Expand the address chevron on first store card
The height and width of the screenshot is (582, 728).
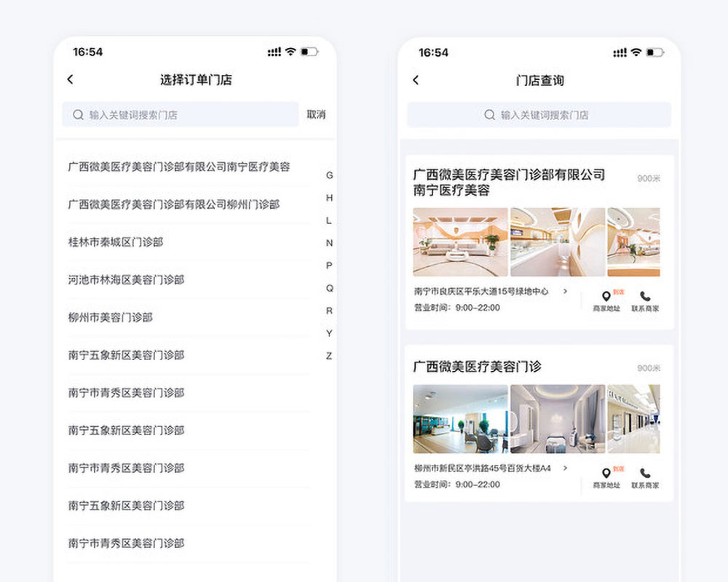[x=566, y=290]
